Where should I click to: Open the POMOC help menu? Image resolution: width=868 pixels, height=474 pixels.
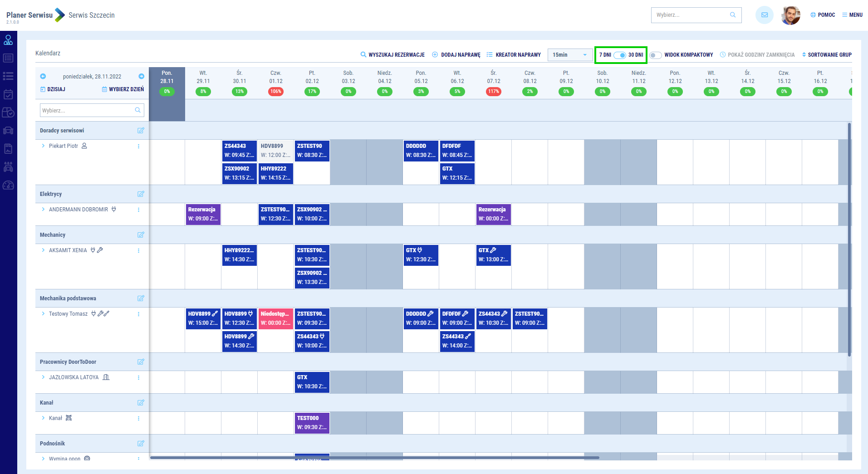[823, 15]
